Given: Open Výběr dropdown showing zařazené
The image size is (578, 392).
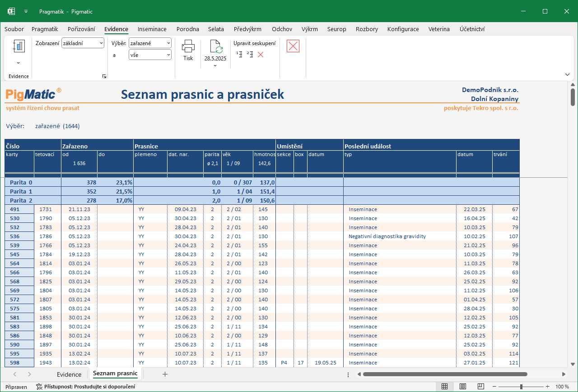Looking at the screenshot, I should 150,43.
